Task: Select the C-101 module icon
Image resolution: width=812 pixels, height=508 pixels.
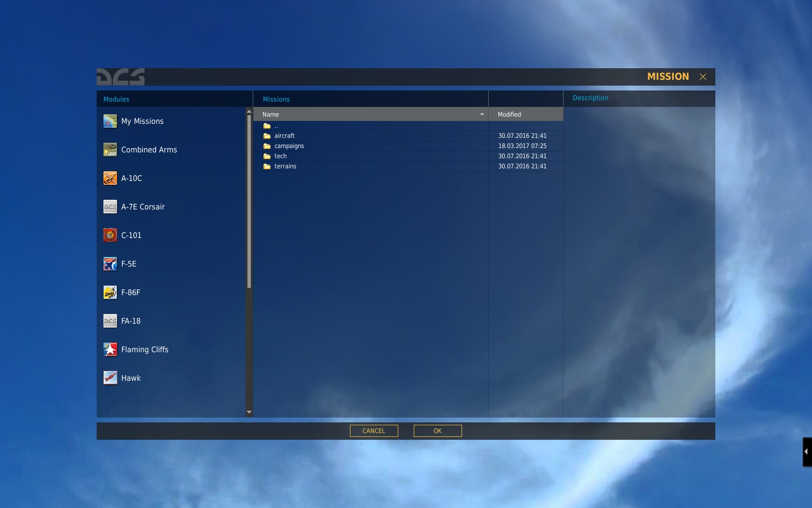Action: coord(110,235)
